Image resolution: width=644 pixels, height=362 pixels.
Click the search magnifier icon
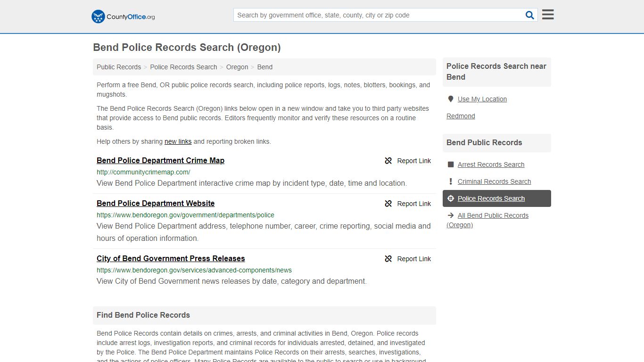click(530, 15)
